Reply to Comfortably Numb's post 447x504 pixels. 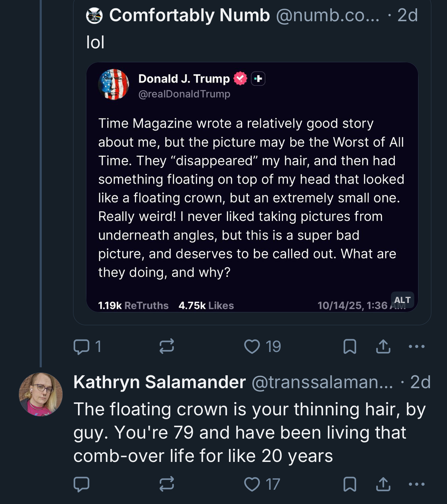pyautogui.click(x=87, y=346)
